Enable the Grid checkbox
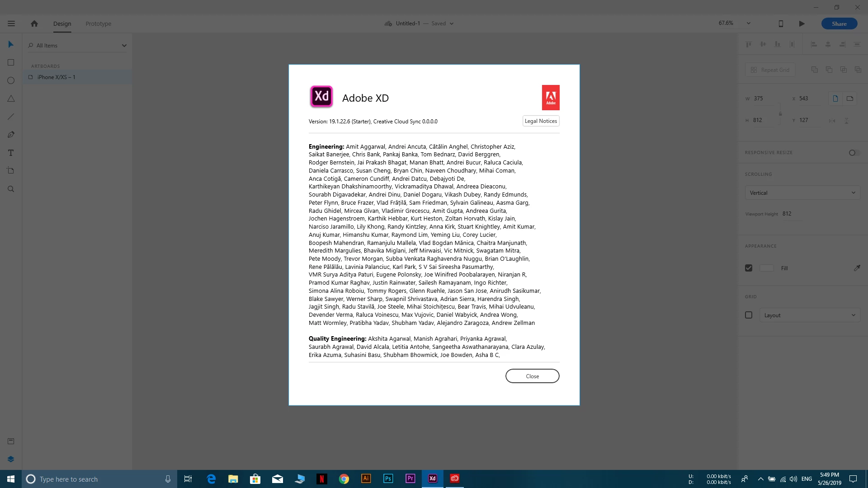Image resolution: width=868 pixels, height=488 pixels. (749, 315)
